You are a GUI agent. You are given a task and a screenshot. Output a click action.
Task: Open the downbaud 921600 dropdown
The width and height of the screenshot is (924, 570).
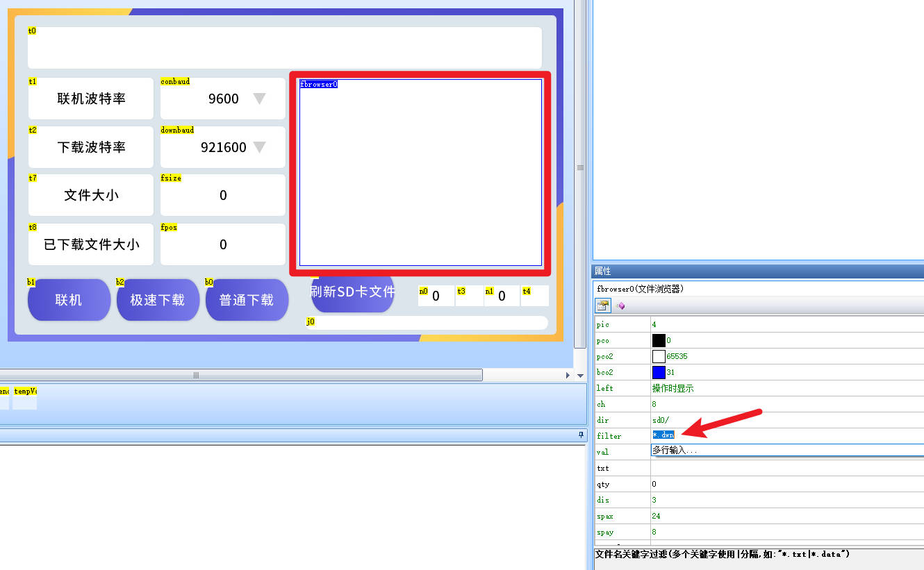coord(259,147)
